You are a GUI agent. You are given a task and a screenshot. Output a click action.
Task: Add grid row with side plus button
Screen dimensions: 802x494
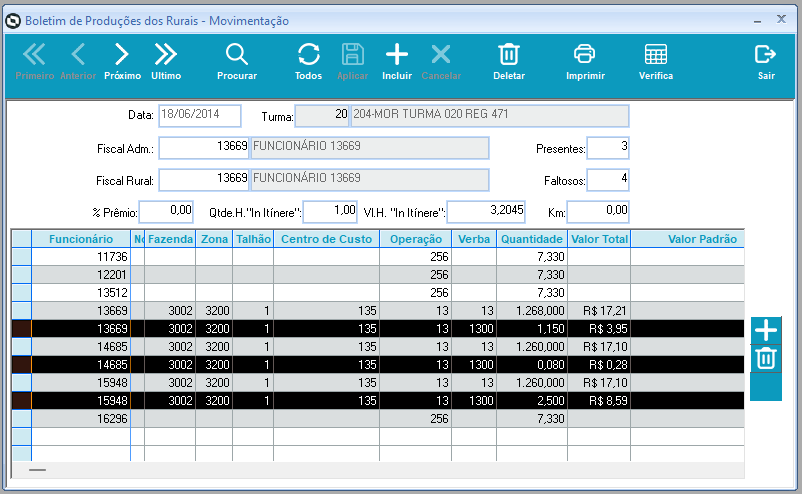point(766,330)
